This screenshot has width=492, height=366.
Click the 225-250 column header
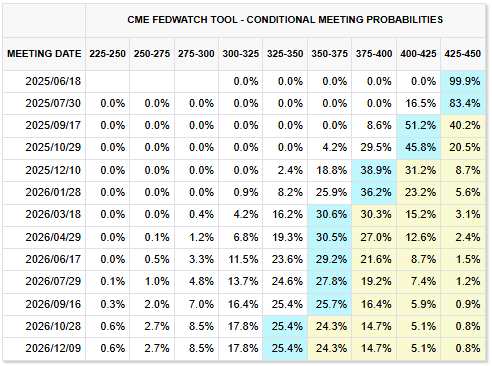coord(107,54)
